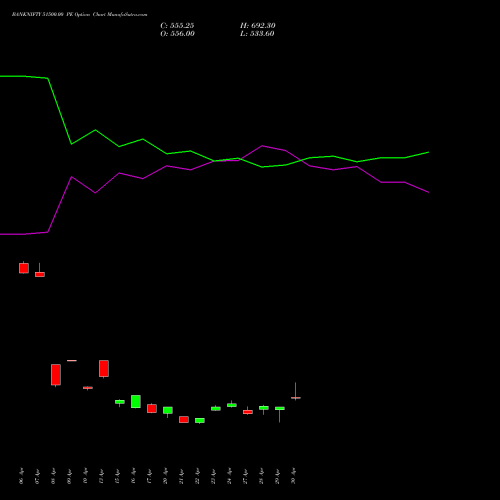Click the '20 Apr' date axis label
500x500 pixels.
click(166, 476)
